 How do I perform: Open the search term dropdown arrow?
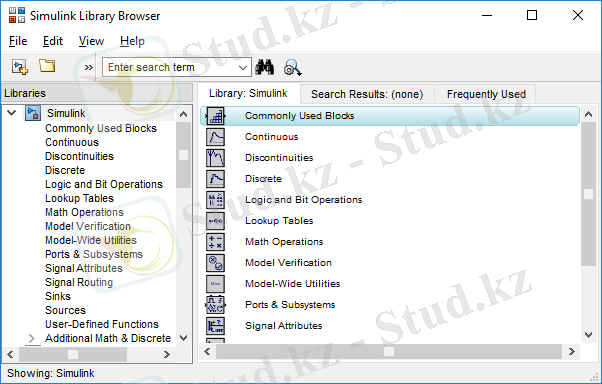pyautogui.click(x=243, y=68)
